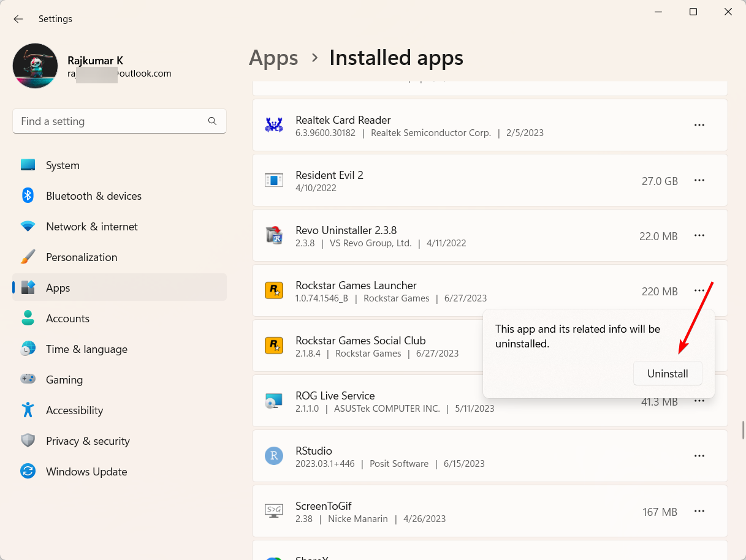Select Apps in the sidebar

pos(120,288)
